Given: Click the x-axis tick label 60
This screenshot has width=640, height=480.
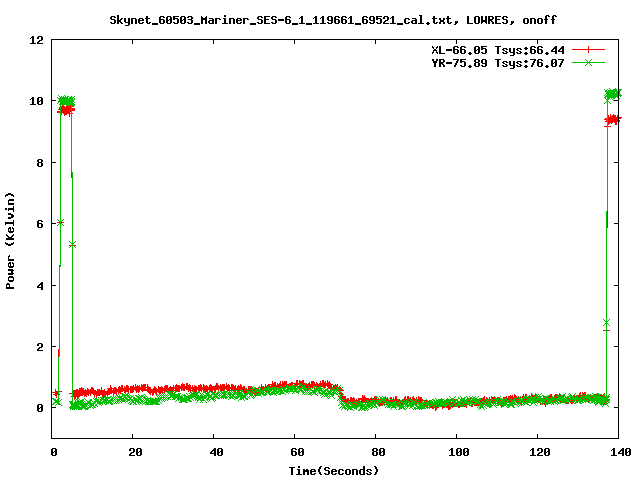Looking at the screenshot, I should [x=297, y=452].
